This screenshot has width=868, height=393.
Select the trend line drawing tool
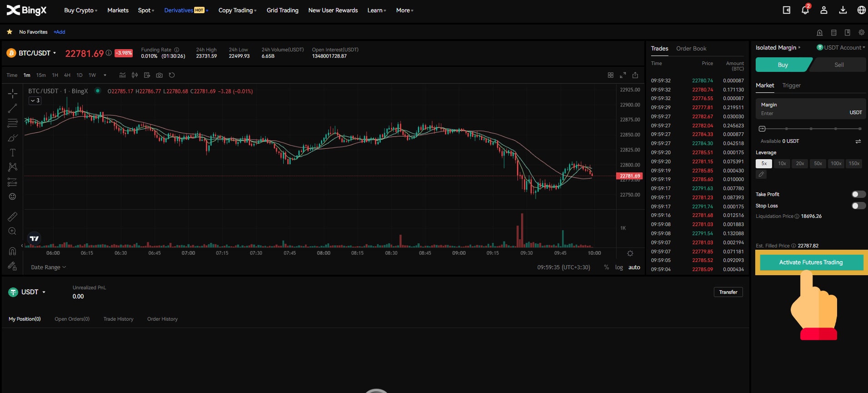[13, 108]
